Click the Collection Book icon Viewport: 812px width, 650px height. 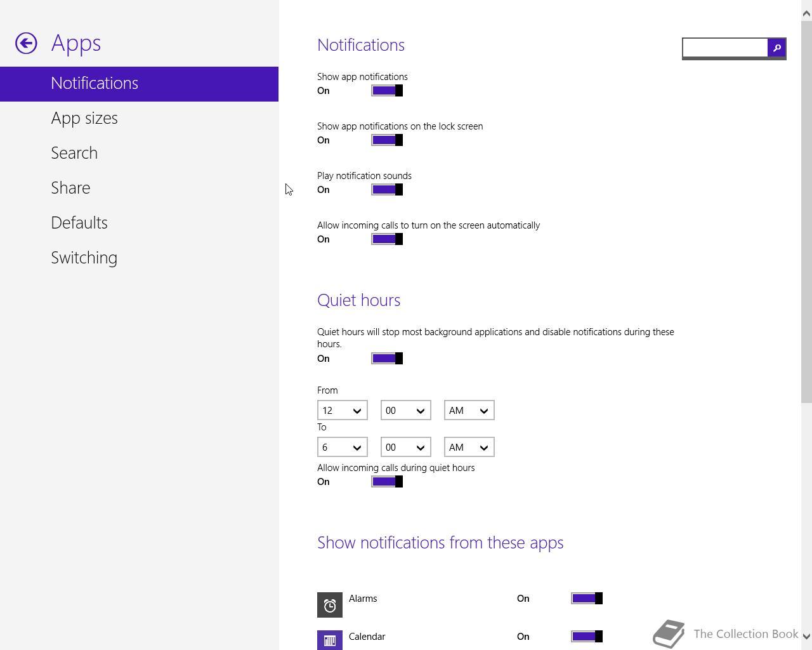click(669, 633)
